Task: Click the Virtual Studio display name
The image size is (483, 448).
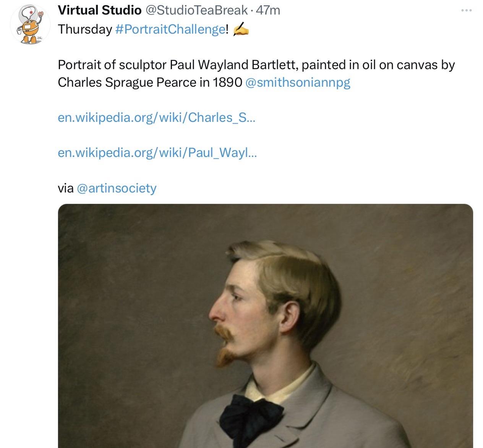Action: 99,10
